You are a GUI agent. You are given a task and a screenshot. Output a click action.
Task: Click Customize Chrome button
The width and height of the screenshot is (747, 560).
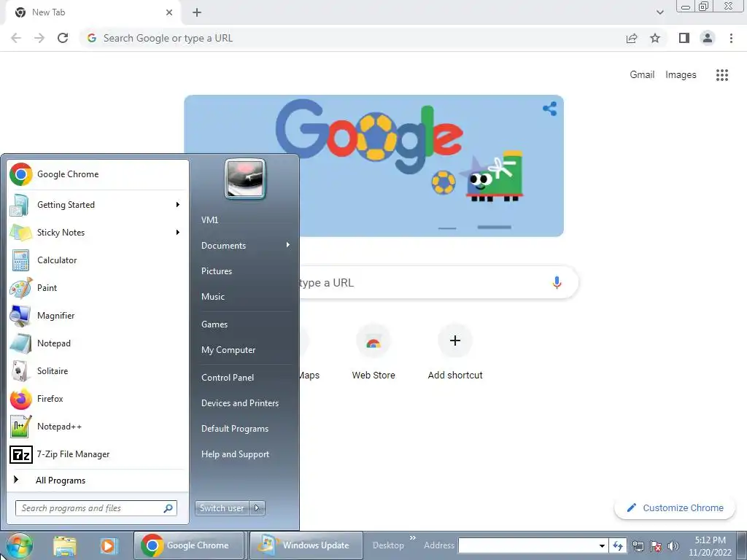coord(675,508)
